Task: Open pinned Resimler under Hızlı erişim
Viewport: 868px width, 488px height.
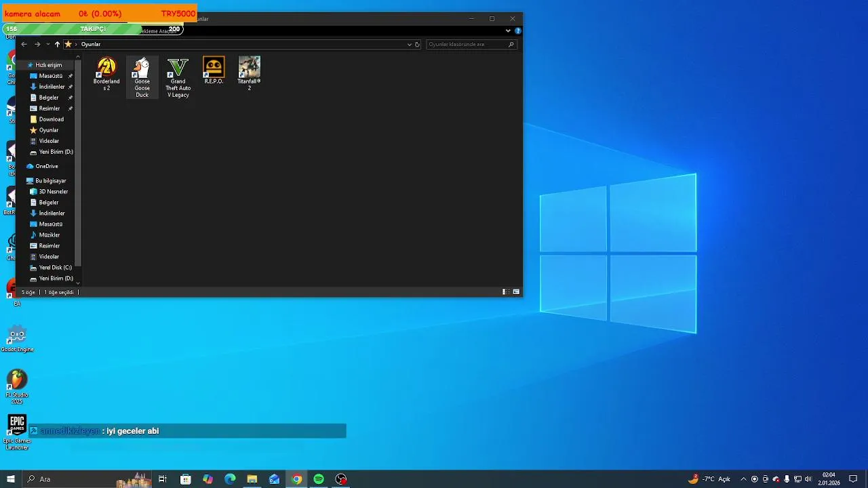Action: [x=50, y=108]
